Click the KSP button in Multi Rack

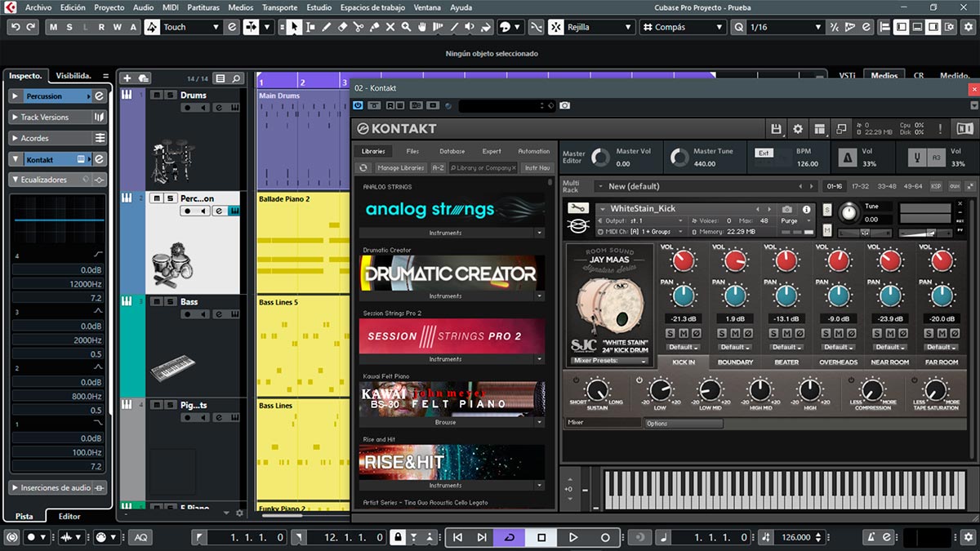(x=936, y=186)
